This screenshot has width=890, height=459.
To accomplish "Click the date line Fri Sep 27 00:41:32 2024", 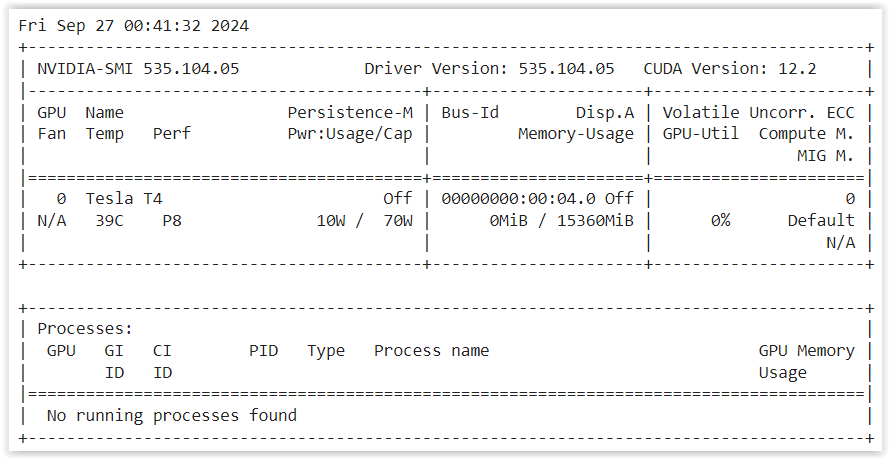I will pos(134,26).
